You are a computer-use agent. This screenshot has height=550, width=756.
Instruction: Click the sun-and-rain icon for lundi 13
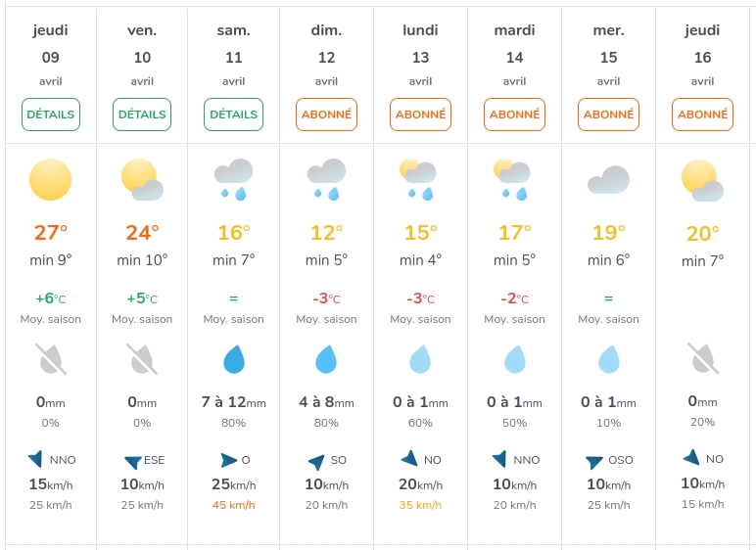click(419, 179)
